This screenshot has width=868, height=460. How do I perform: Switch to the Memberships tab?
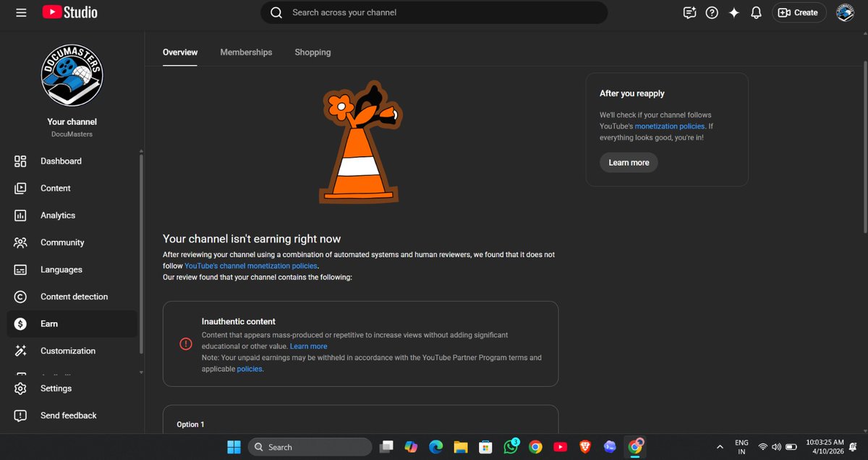coord(246,52)
